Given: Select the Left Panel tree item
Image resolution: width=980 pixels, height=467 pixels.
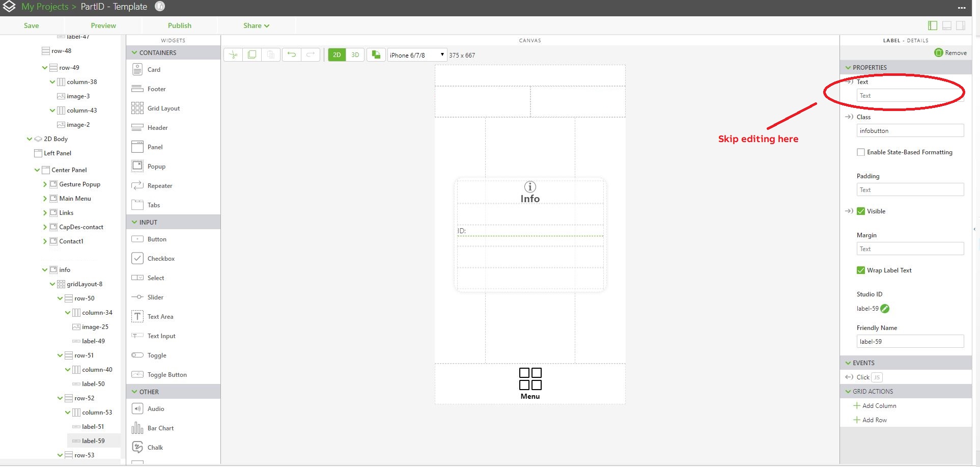Looking at the screenshot, I should [x=58, y=153].
